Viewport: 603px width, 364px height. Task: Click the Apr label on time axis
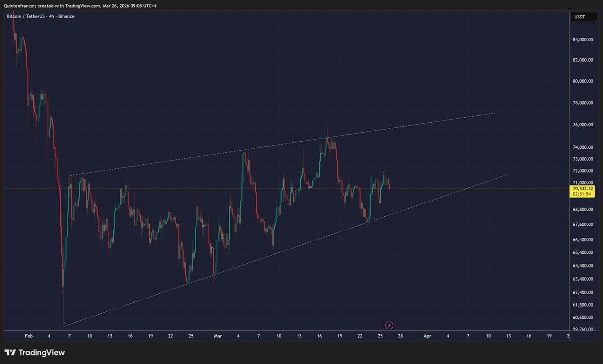coord(427,336)
